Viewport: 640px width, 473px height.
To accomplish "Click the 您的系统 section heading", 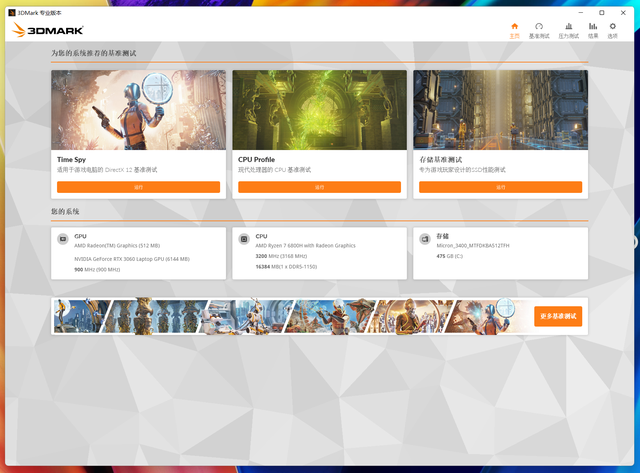I will [65, 211].
